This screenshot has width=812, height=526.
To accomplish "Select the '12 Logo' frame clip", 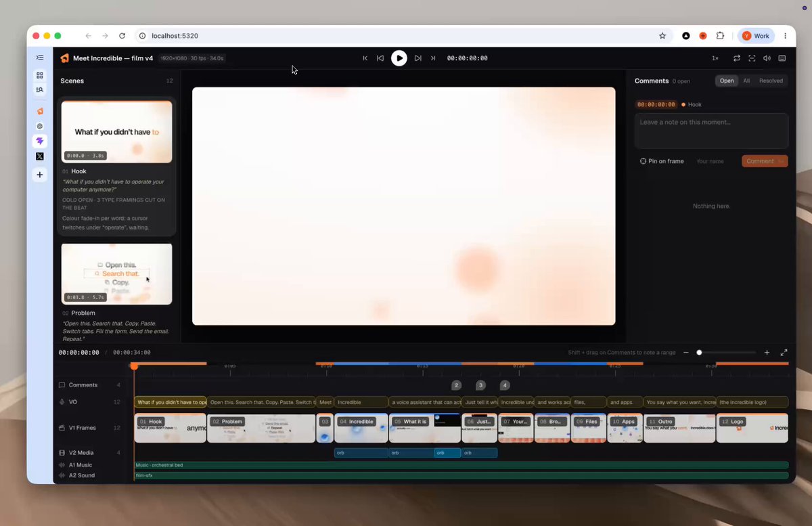I will click(x=752, y=428).
